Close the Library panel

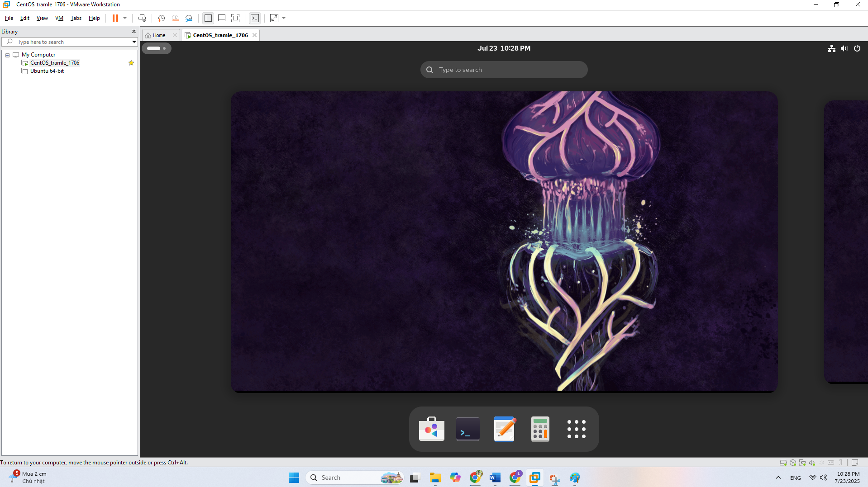point(134,32)
